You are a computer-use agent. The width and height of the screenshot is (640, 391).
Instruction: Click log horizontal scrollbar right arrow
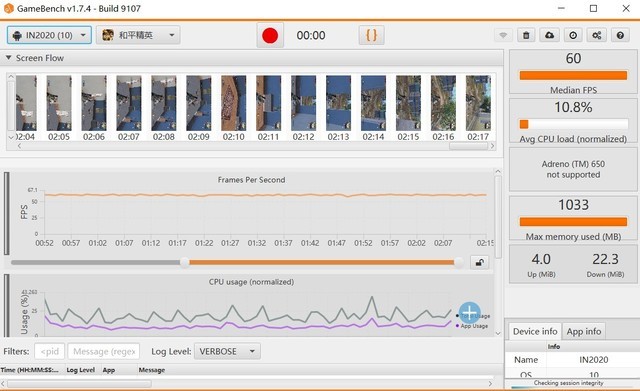tap(490, 383)
